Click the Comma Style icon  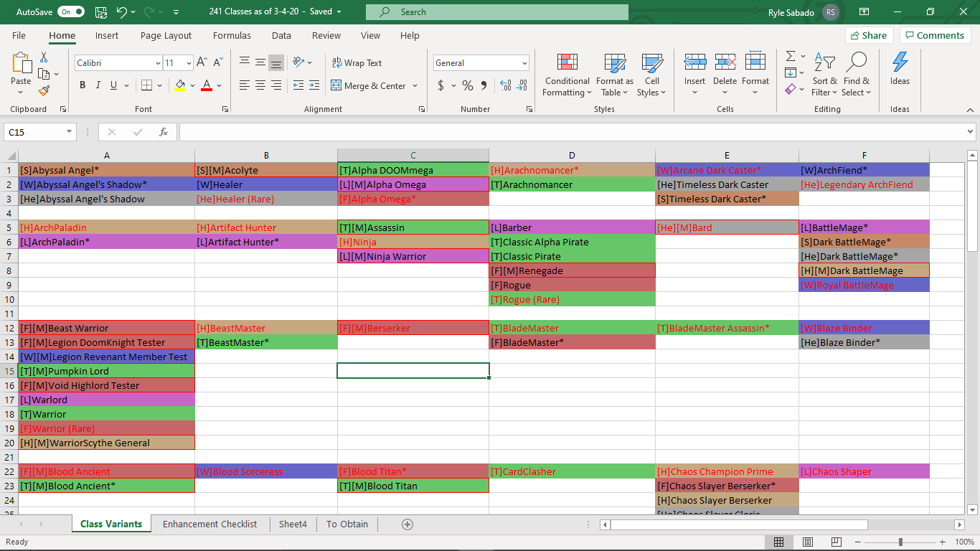[484, 85]
